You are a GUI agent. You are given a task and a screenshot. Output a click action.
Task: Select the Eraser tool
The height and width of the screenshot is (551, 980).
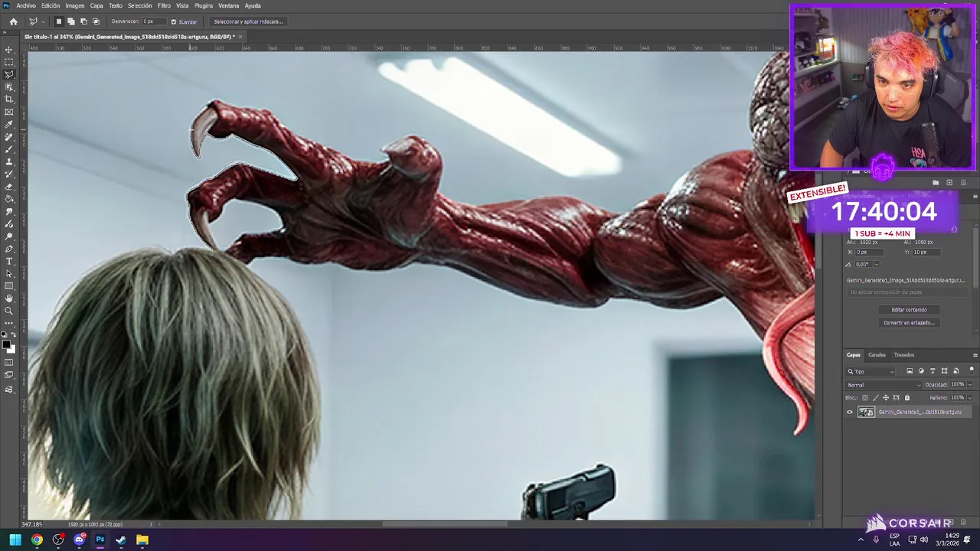pos(9,187)
